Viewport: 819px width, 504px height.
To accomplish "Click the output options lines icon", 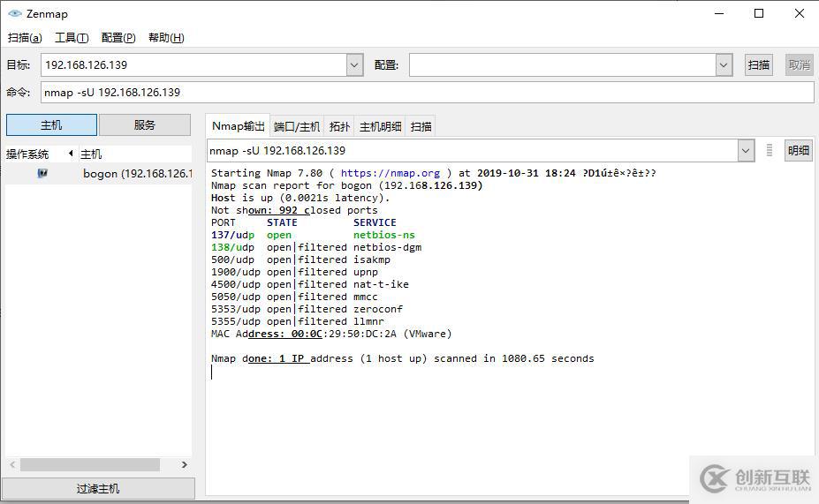I will pos(770,150).
